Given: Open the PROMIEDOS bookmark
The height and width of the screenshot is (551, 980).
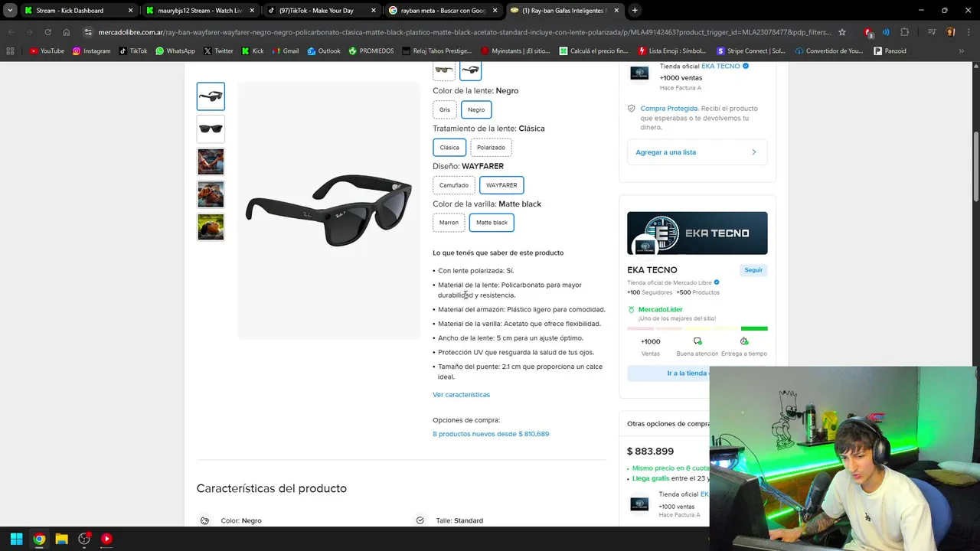Looking at the screenshot, I should 371,51.
